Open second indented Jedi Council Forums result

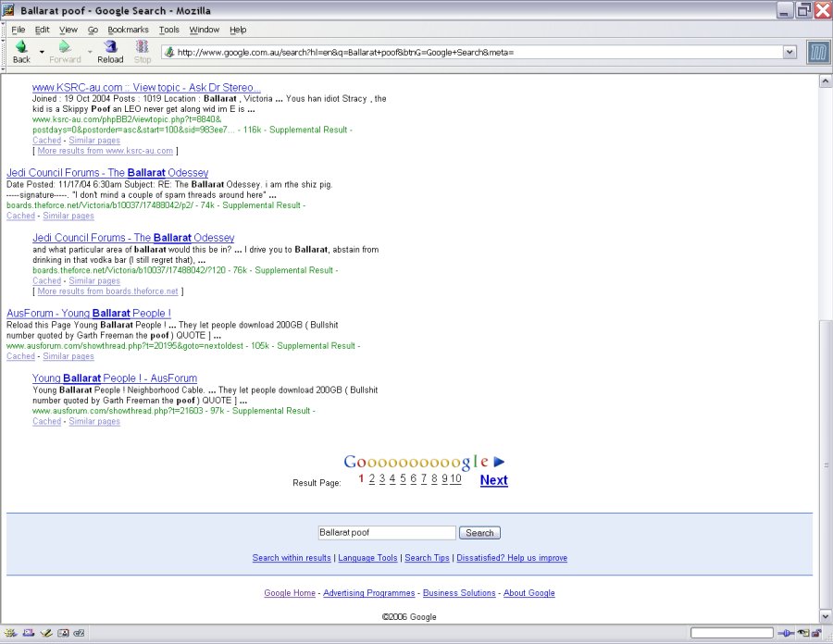point(133,238)
